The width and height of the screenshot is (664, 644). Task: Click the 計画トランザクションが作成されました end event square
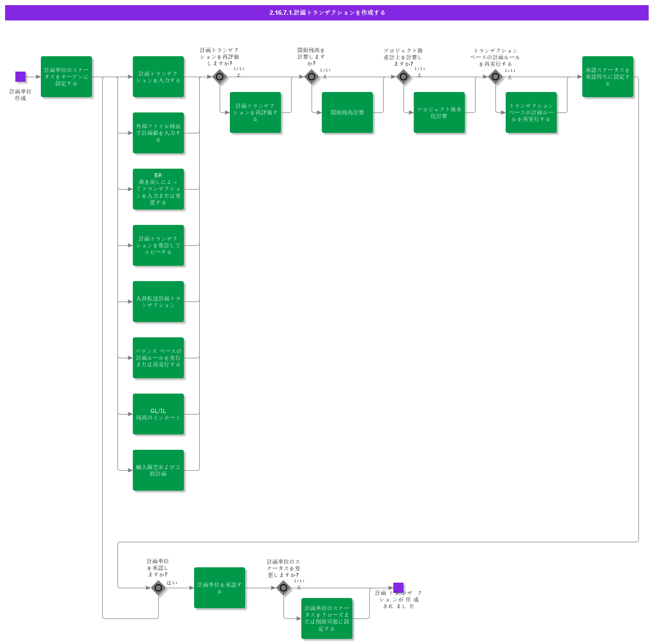[x=398, y=587]
